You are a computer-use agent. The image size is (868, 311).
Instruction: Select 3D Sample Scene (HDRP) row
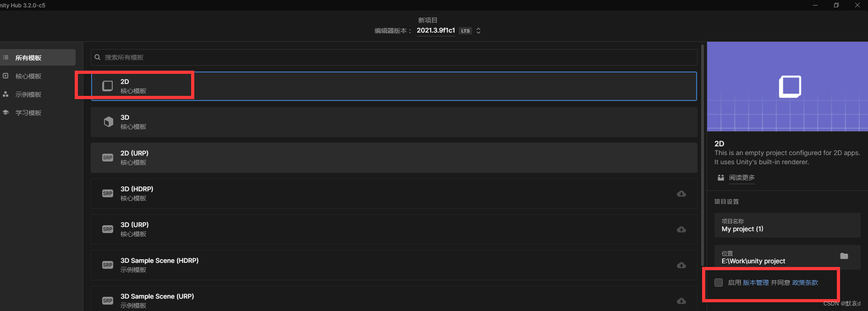coord(394,265)
